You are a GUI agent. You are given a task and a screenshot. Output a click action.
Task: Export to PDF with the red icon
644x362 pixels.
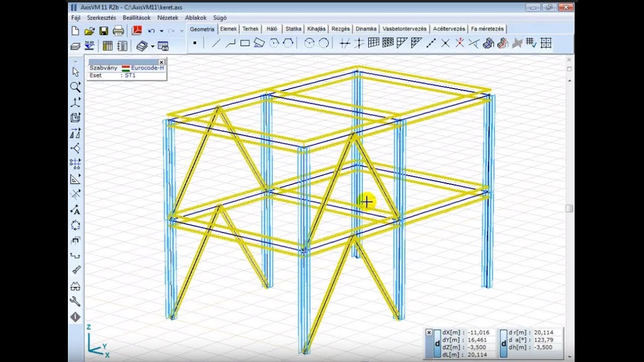(137, 31)
